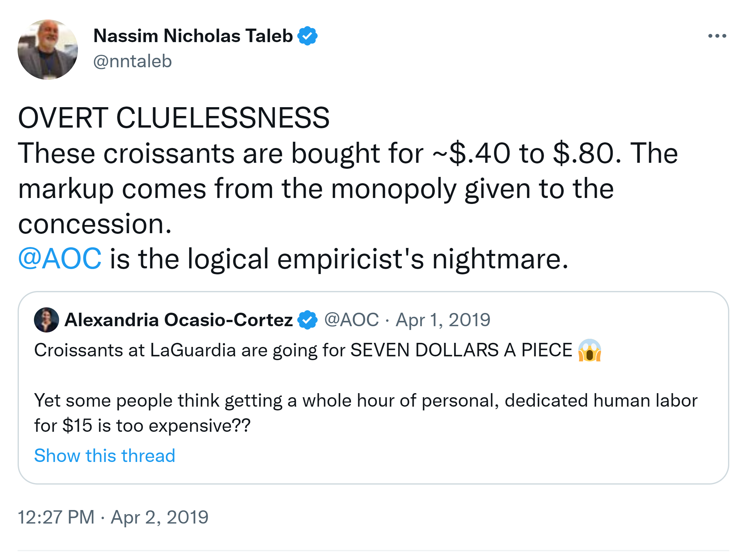Open the blue @AOC mention in the tweet
The height and width of the screenshot is (560, 745).
[x=60, y=259]
